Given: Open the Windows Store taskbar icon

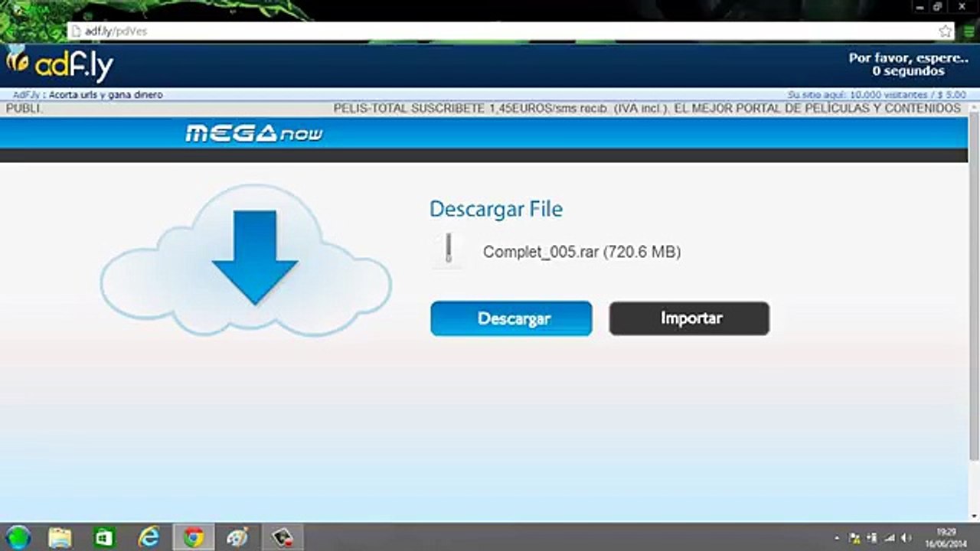Looking at the screenshot, I should 104,537.
